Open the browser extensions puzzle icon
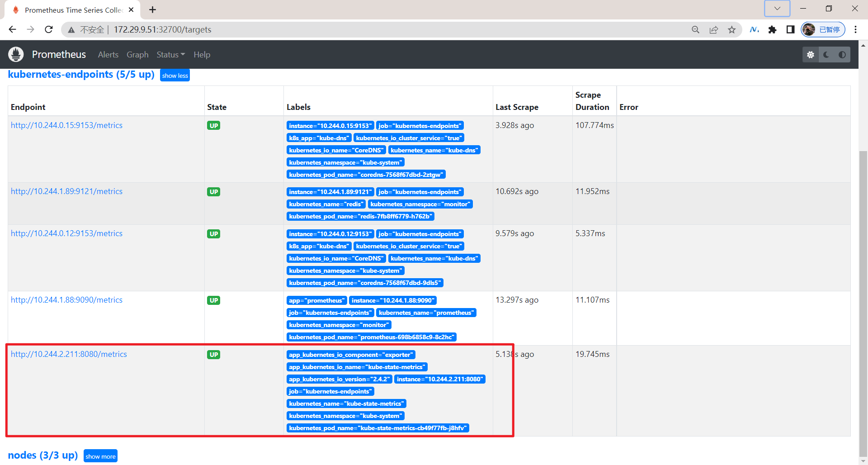The width and height of the screenshot is (868, 465). coord(772,29)
